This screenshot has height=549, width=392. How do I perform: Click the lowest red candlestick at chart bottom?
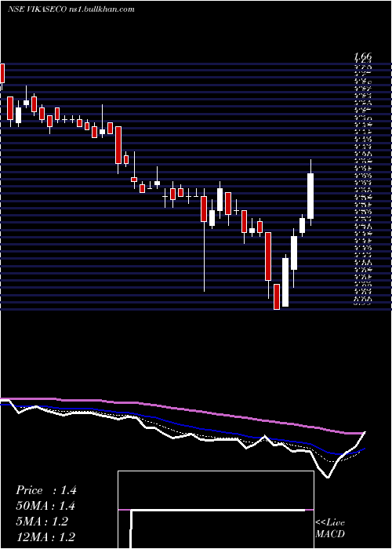coord(277,296)
